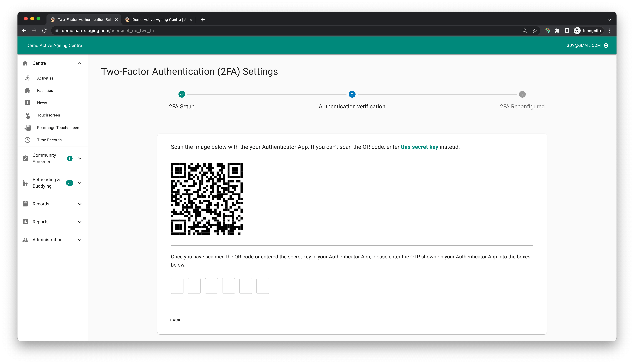This screenshot has height=364, width=634.
Task: Click the Administration people icon
Action: tap(25, 240)
